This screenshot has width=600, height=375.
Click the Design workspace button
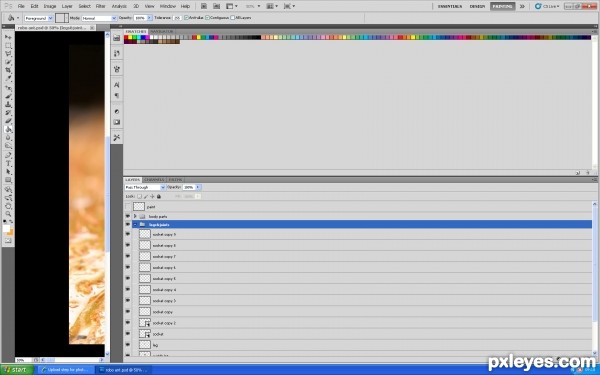(477, 6)
